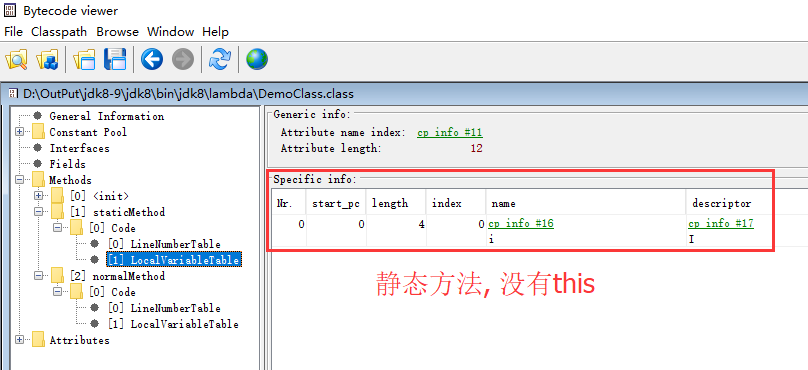Open the Classpath menu
Image resolution: width=808 pixels, height=370 pixels.
click(59, 32)
